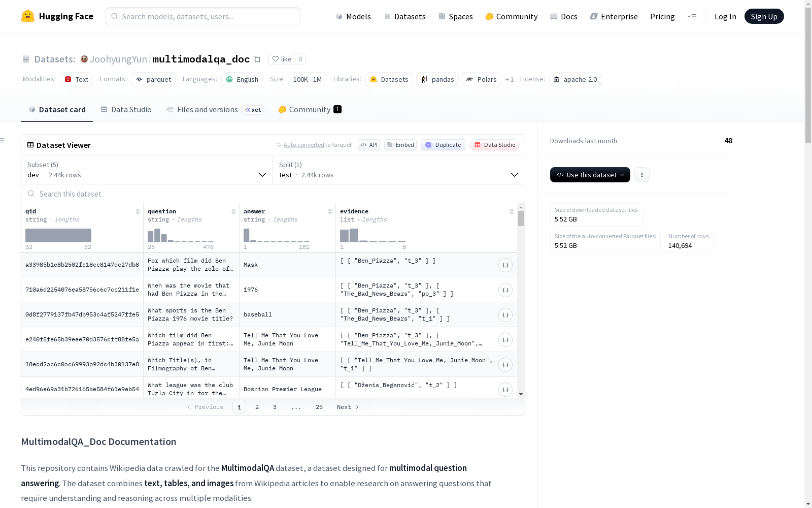
Task: Click the Datasets library tag
Action: click(x=389, y=79)
